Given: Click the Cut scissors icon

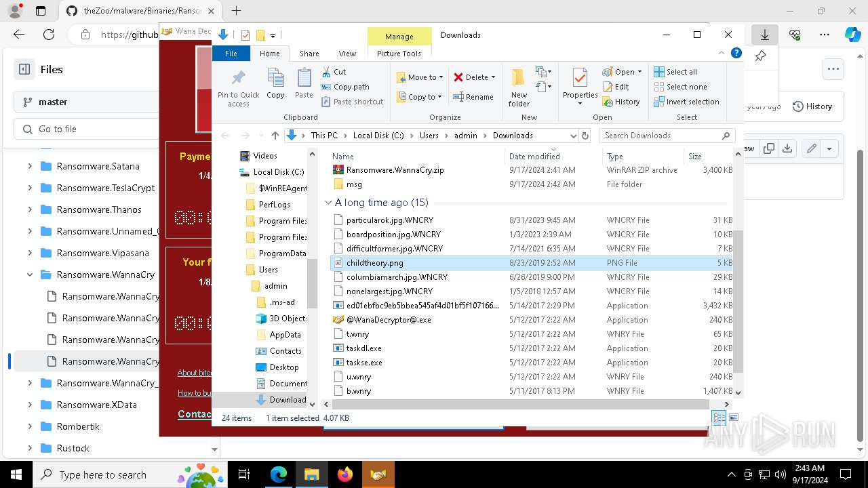Looking at the screenshot, I should 326,72.
